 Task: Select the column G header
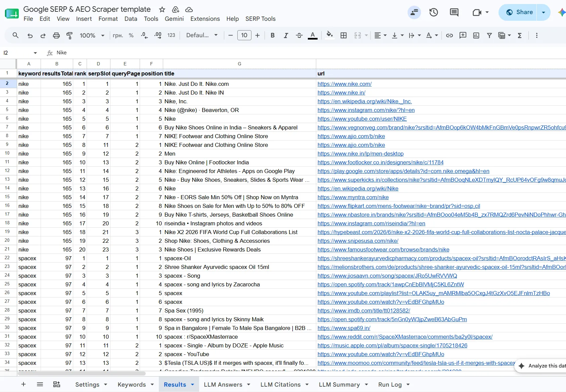239,64
